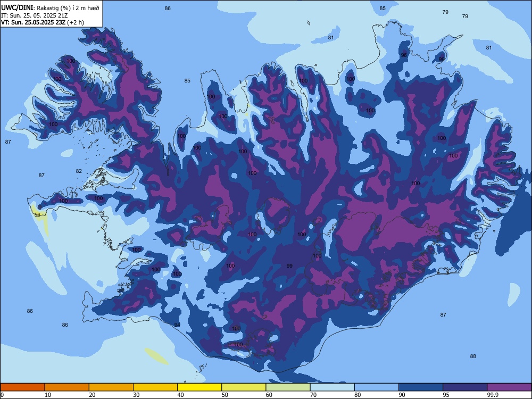Select the 88 value in the southeast sea
The image size is (532, 399).
click(x=473, y=356)
